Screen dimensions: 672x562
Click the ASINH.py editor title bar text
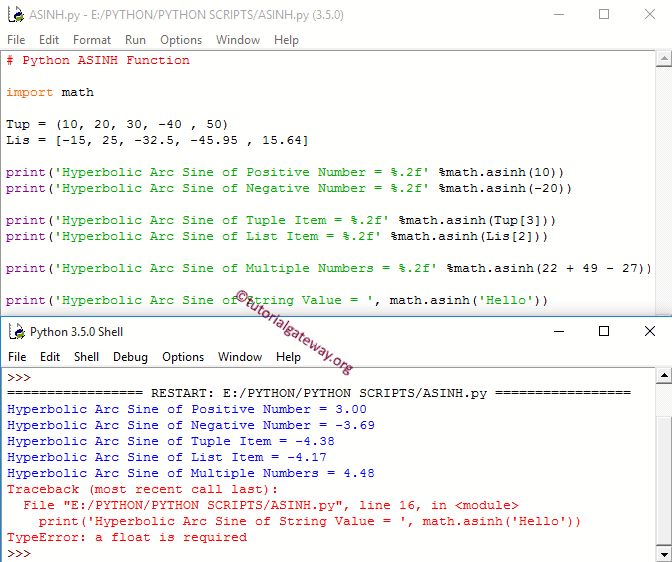click(186, 15)
